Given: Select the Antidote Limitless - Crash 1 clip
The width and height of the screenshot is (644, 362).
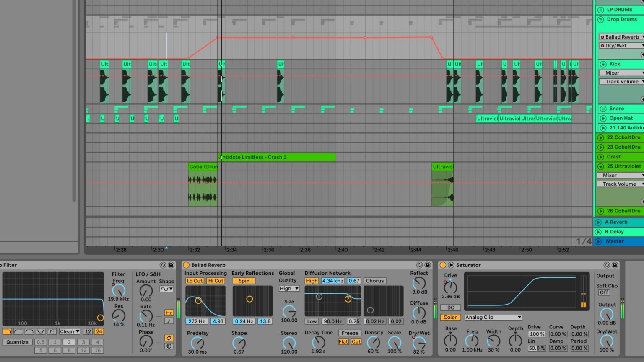Looking at the screenshot, I should point(277,157).
